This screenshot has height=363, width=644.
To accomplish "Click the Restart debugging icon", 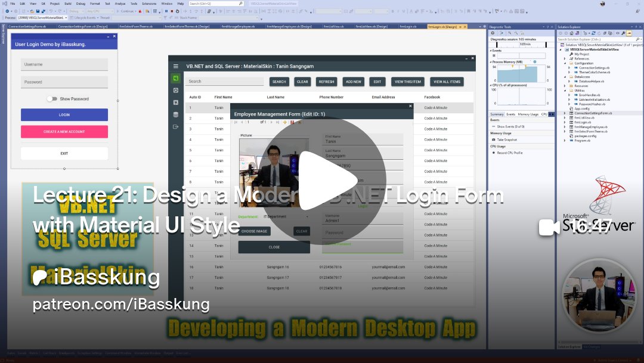I will pos(177,11).
